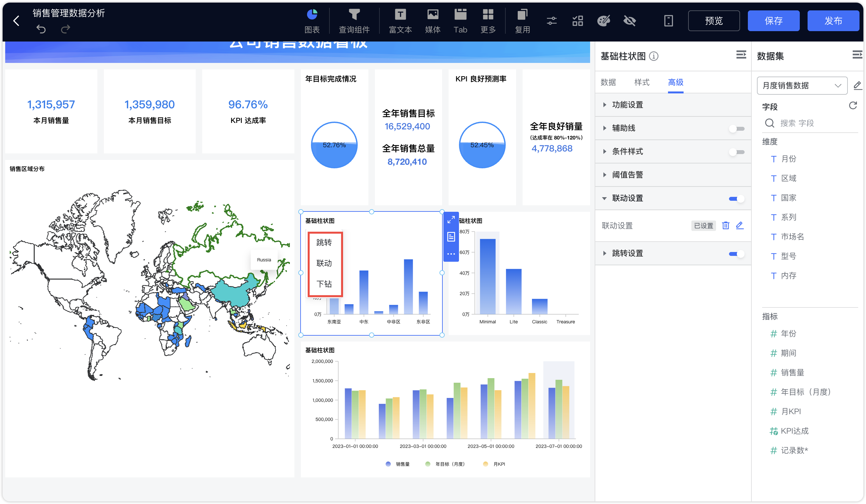This screenshot has height=504, width=866.
Task: Click the 已设置 status tag
Action: (703, 225)
